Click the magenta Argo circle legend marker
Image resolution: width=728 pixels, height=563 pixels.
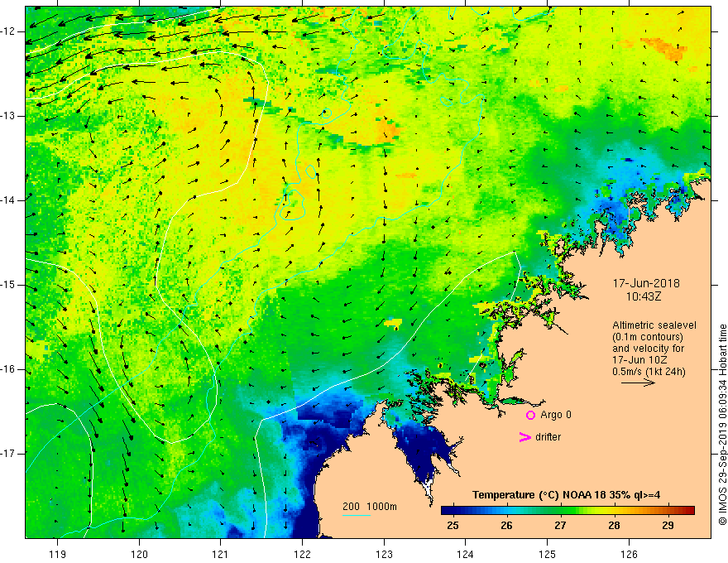pos(530,415)
